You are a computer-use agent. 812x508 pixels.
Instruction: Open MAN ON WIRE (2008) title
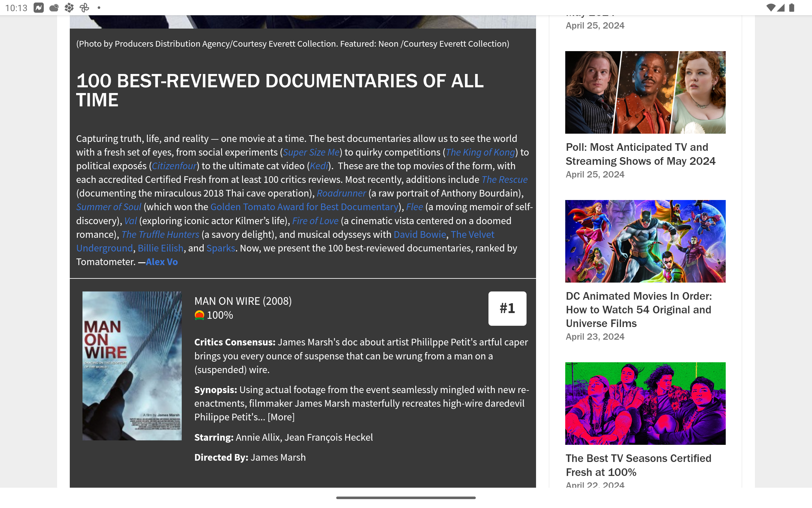coord(243,301)
